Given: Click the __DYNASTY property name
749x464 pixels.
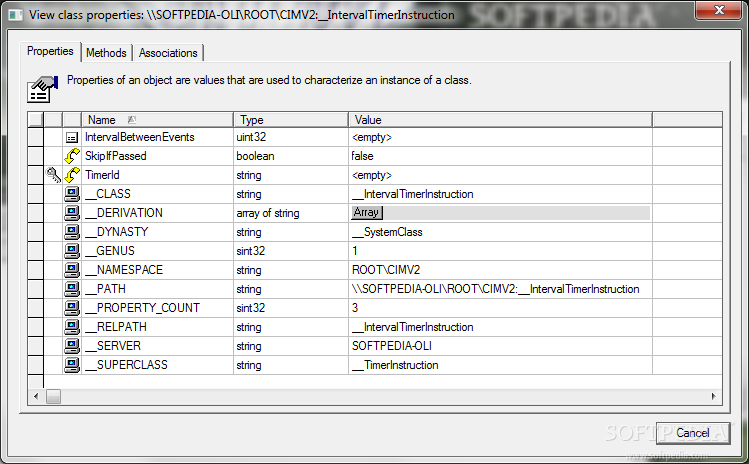Looking at the screenshot, I should 117,232.
